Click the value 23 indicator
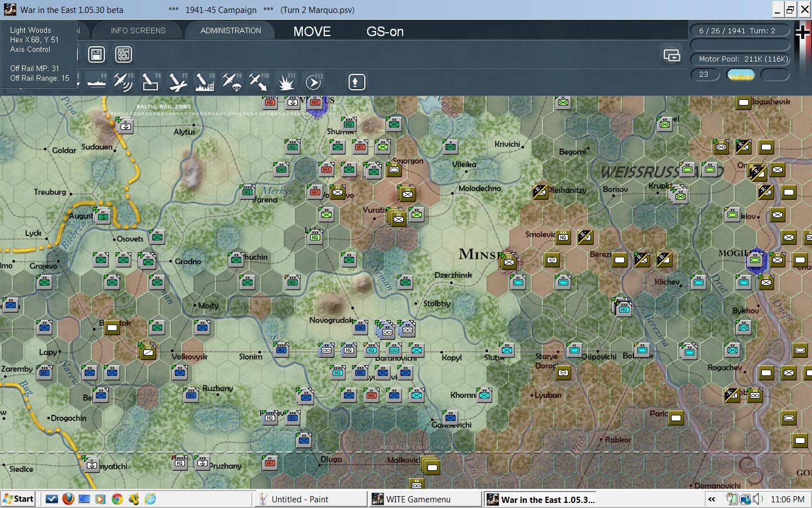 point(704,75)
